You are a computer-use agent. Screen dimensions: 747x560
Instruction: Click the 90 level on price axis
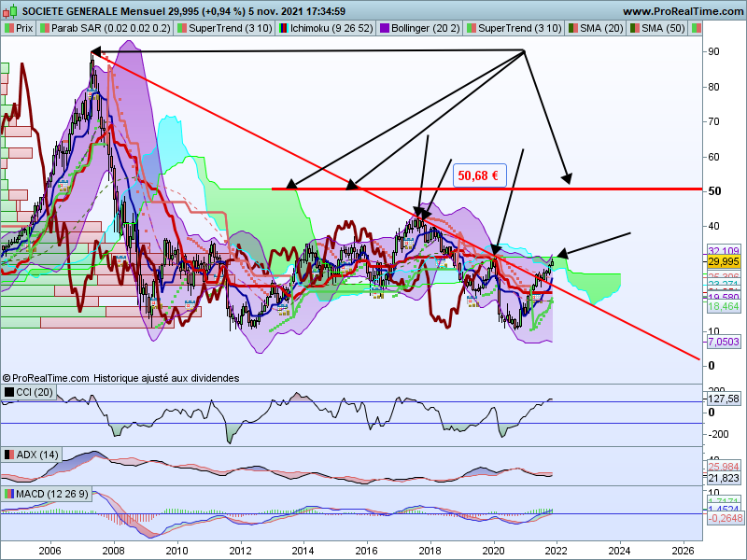(713, 51)
